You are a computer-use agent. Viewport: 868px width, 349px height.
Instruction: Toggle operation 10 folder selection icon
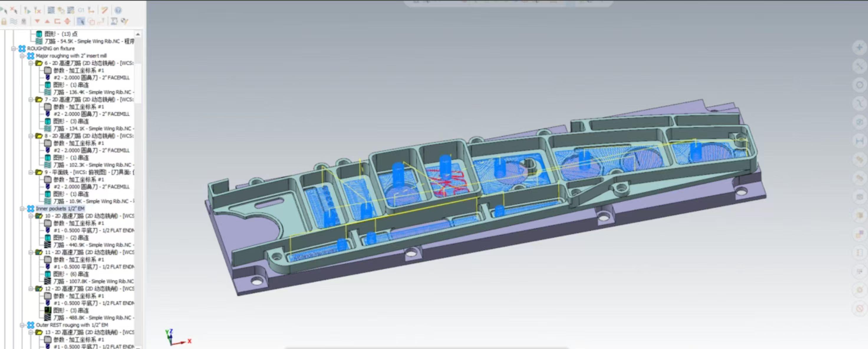click(39, 216)
